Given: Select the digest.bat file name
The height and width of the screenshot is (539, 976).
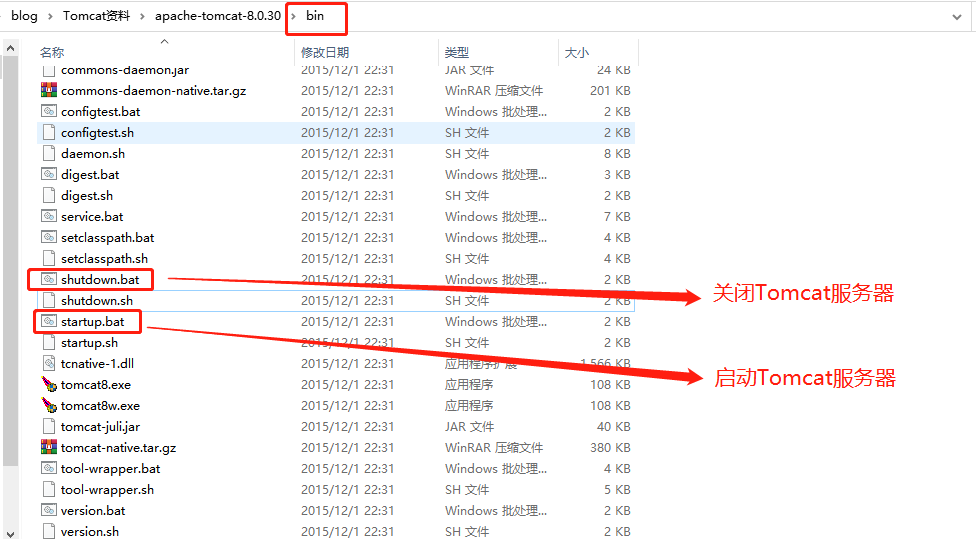Looking at the screenshot, I should (90, 174).
